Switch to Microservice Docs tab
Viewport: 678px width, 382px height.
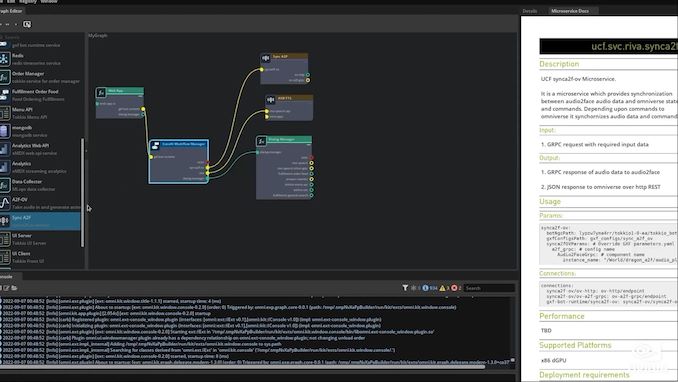pos(570,11)
